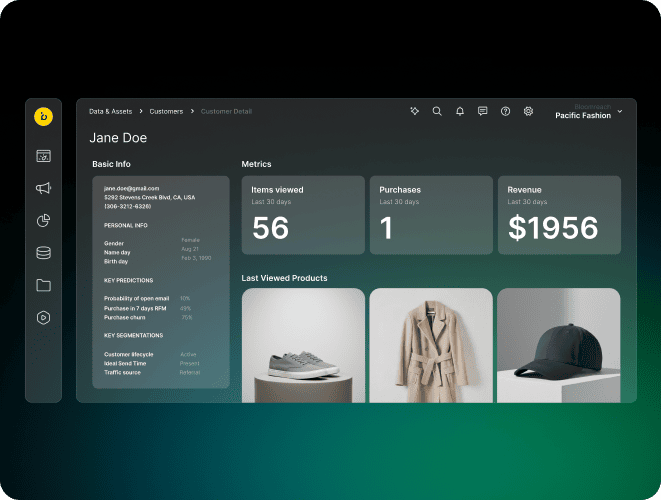Open the chat messages icon
The width and height of the screenshot is (661, 500).
(x=483, y=111)
